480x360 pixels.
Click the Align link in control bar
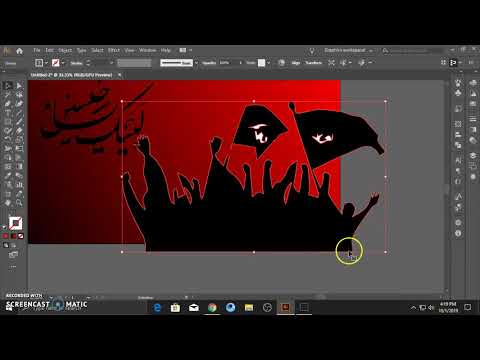(296, 63)
